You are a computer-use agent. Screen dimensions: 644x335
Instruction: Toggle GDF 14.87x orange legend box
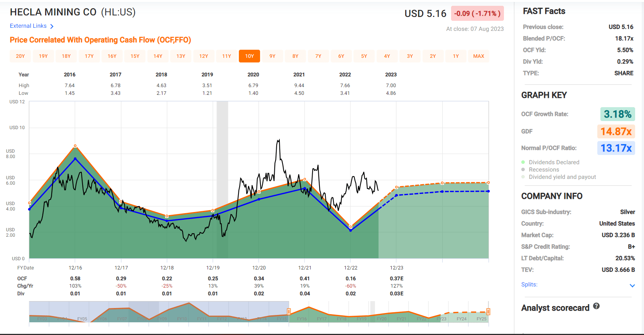[x=616, y=131]
